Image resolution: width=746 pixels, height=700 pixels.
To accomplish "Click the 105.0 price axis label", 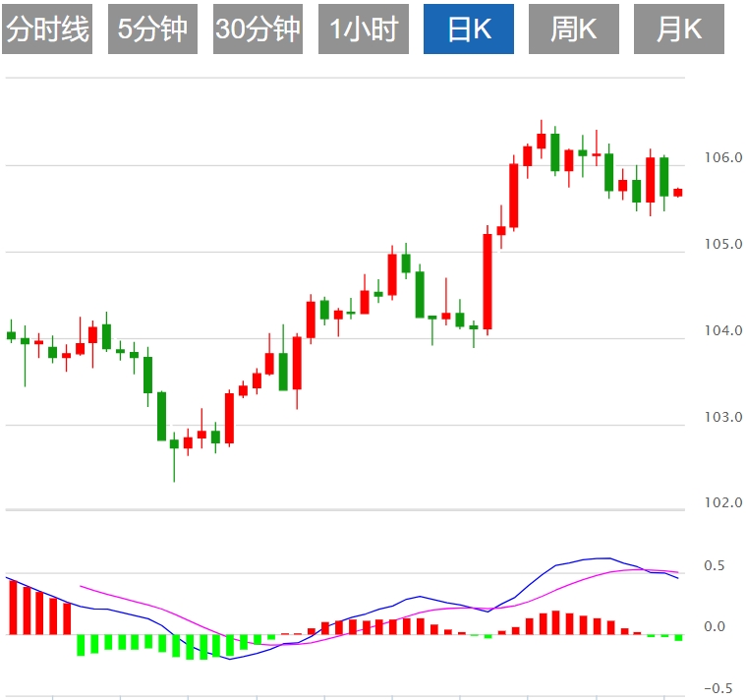I will (x=723, y=244).
